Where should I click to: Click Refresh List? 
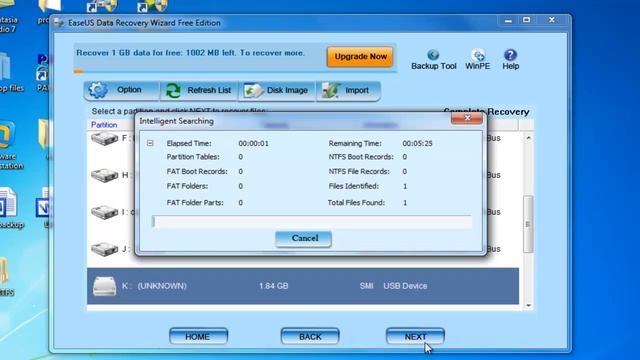click(x=199, y=90)
